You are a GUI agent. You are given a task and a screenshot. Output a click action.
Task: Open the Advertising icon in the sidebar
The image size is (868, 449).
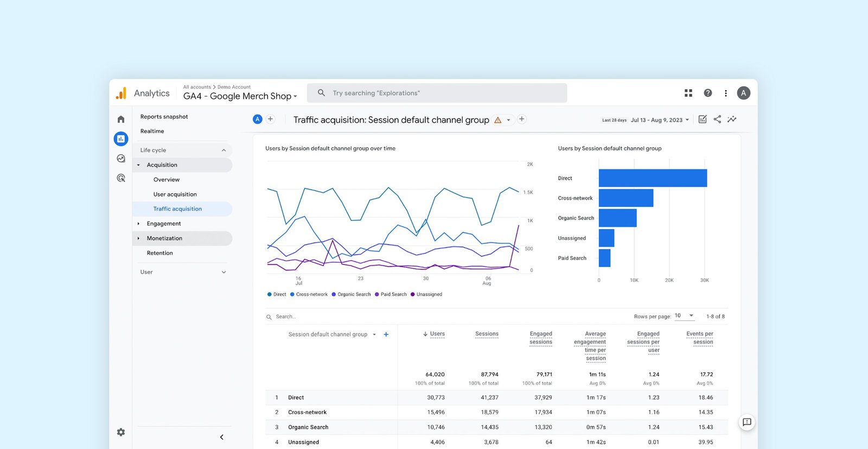point(121,178)
